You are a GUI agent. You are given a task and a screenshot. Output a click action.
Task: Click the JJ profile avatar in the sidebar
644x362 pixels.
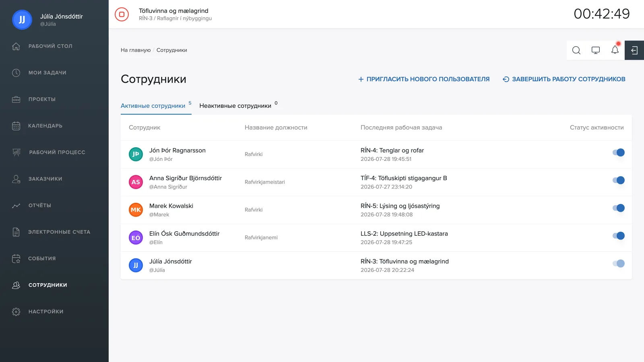point(22,20)
